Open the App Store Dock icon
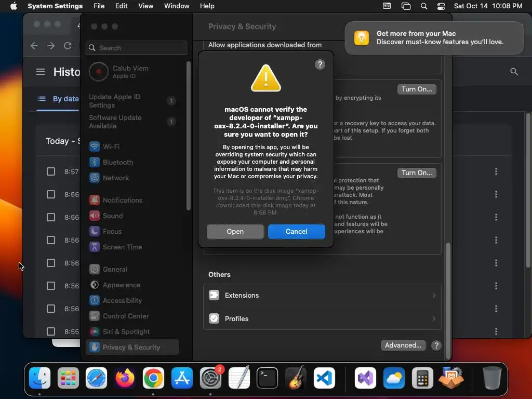 (182, 378)
